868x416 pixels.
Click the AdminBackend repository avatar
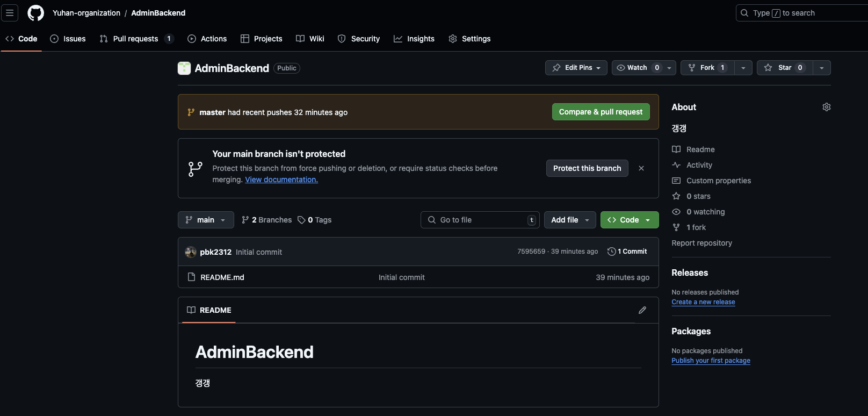pyautogui.click(x=184, y=68)
